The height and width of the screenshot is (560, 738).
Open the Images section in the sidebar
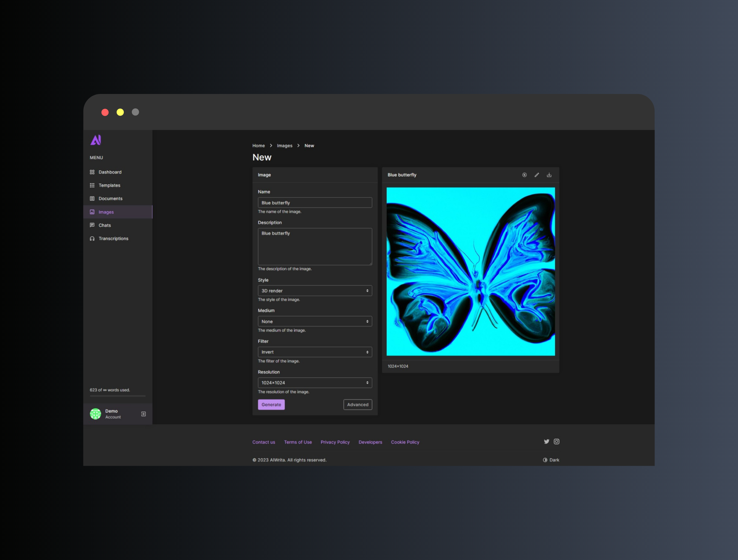[106, 212]
